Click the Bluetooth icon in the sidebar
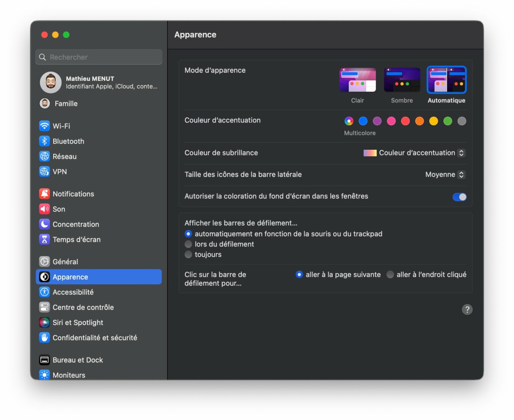The width and height of the screenshot is (514, 420). tap(45, 141)
